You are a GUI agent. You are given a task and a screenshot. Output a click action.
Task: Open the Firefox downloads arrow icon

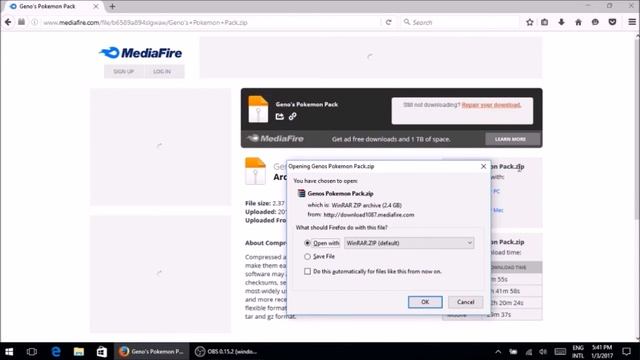click(561, 22)
